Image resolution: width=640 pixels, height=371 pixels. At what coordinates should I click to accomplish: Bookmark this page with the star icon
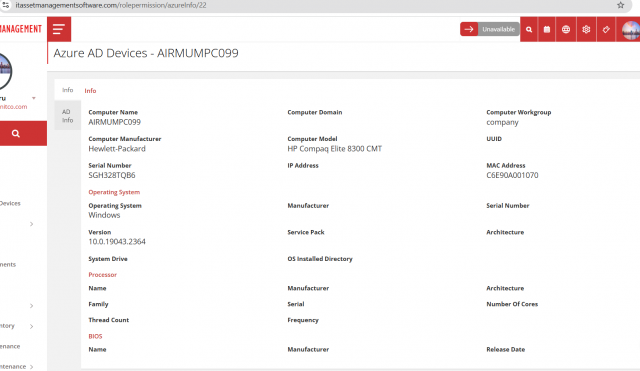click(x=620, y=5)
